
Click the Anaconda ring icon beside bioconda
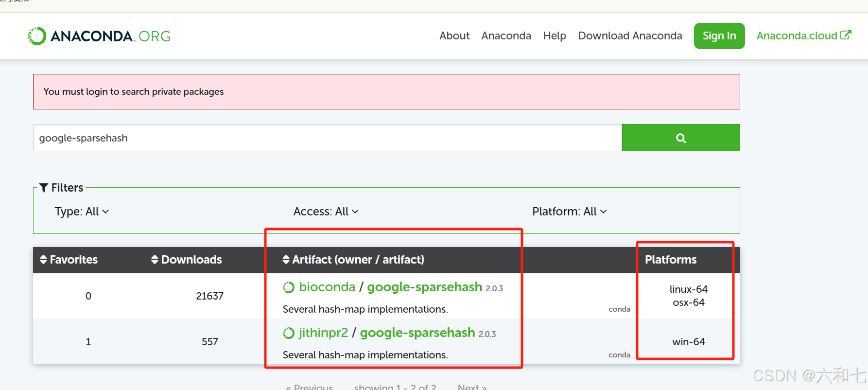coord(289,287)
